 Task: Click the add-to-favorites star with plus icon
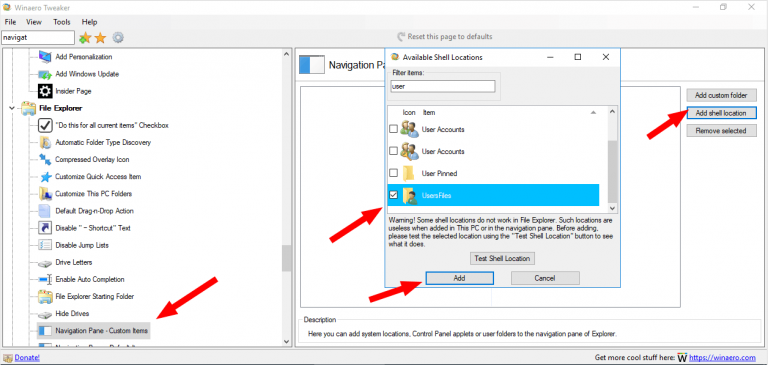(85, 38)
